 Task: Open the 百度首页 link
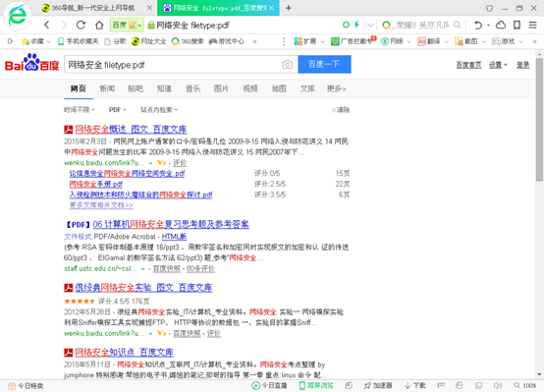click(468, 65)
